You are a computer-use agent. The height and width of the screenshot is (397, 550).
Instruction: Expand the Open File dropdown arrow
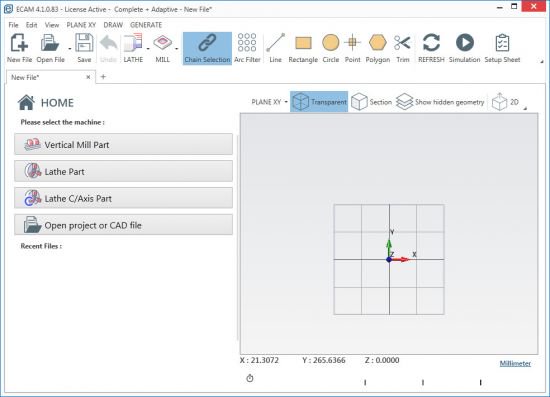click(69, 49)
